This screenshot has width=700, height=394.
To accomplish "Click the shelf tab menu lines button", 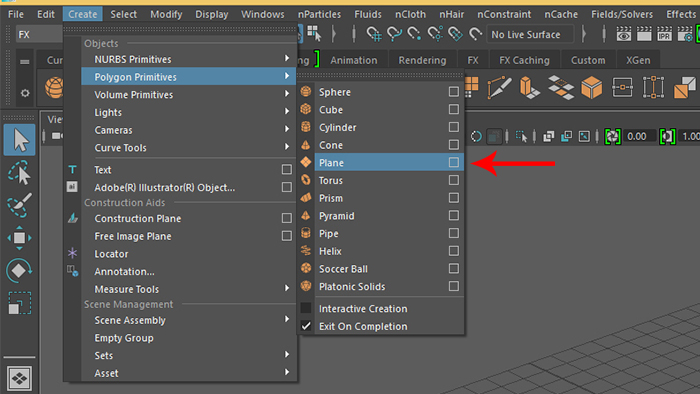I will coord(25,62).
